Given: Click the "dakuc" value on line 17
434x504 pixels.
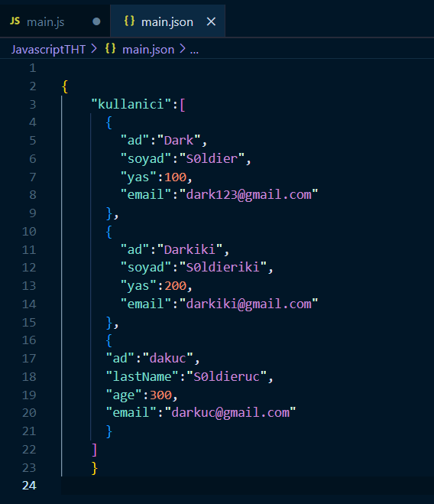Looking at the screenshot, I should [168, 359].
